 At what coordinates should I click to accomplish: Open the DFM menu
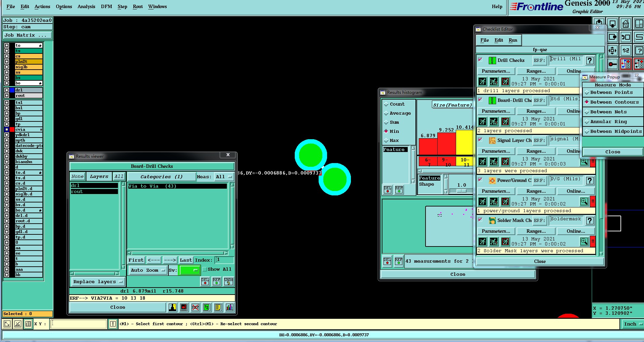[x=106, y=6]
